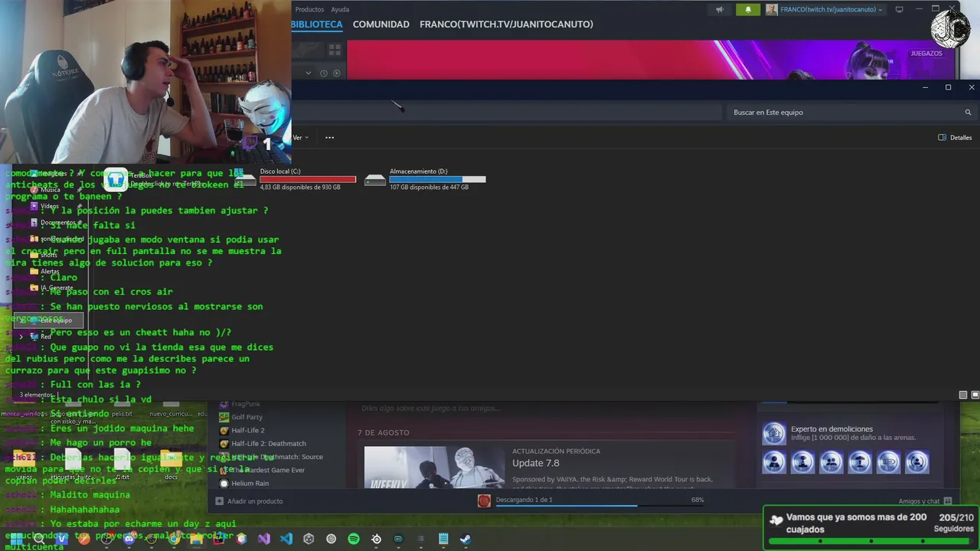980x551 pixels.
Task: Open the three-dots more options menu in Explorer
Action: click(329, 138)
